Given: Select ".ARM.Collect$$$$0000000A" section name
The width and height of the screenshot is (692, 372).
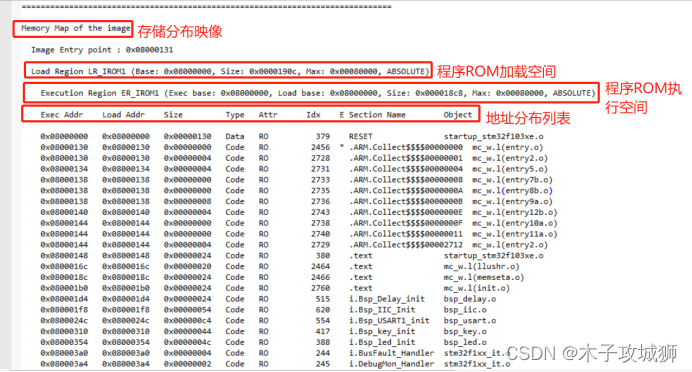Looking at the screenshot, I should point(406,191).
